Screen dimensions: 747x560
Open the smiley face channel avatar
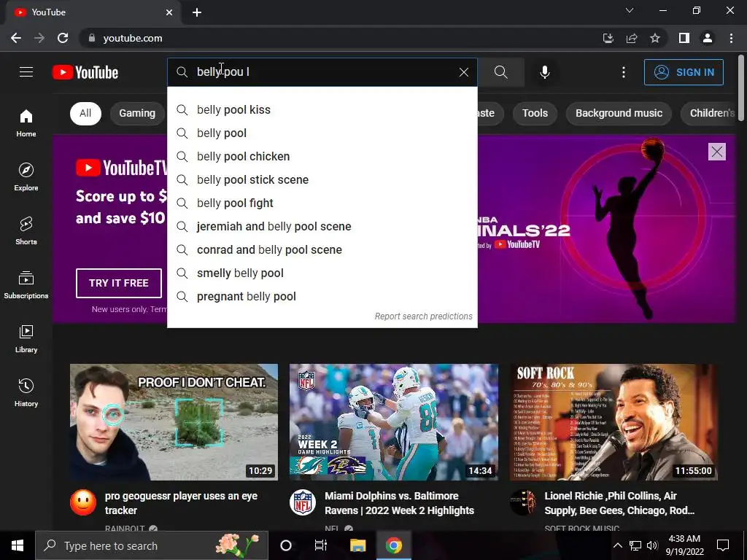pos(83,502)
